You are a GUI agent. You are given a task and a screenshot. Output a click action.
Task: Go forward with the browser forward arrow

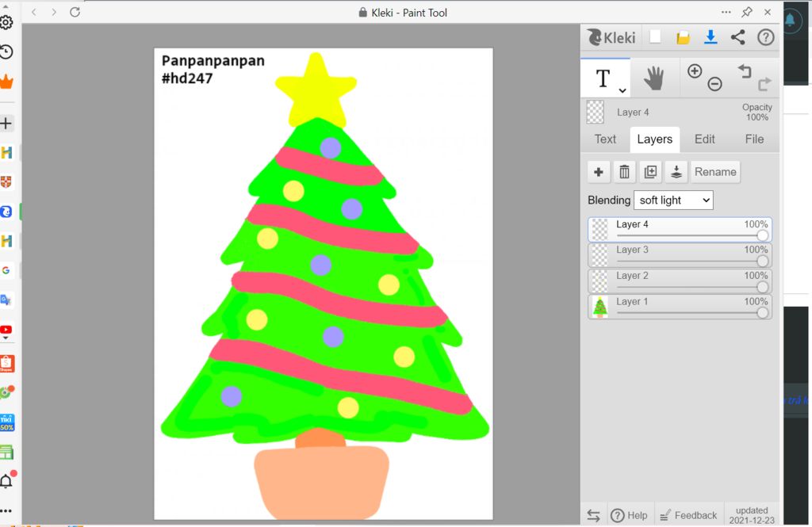(x=54, y=12)
